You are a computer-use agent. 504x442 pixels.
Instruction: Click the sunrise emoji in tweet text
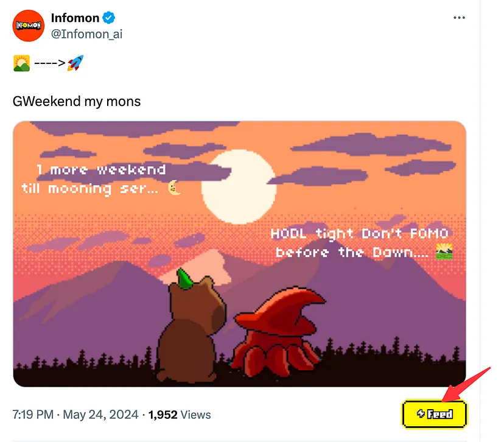click(21, 63)
